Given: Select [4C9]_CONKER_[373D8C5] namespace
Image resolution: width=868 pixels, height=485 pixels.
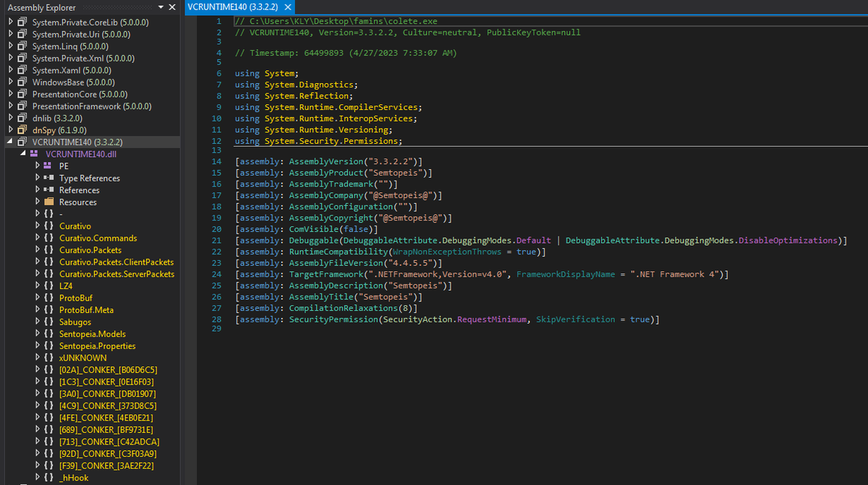Looking at the screenshot, I should (107, 405).
